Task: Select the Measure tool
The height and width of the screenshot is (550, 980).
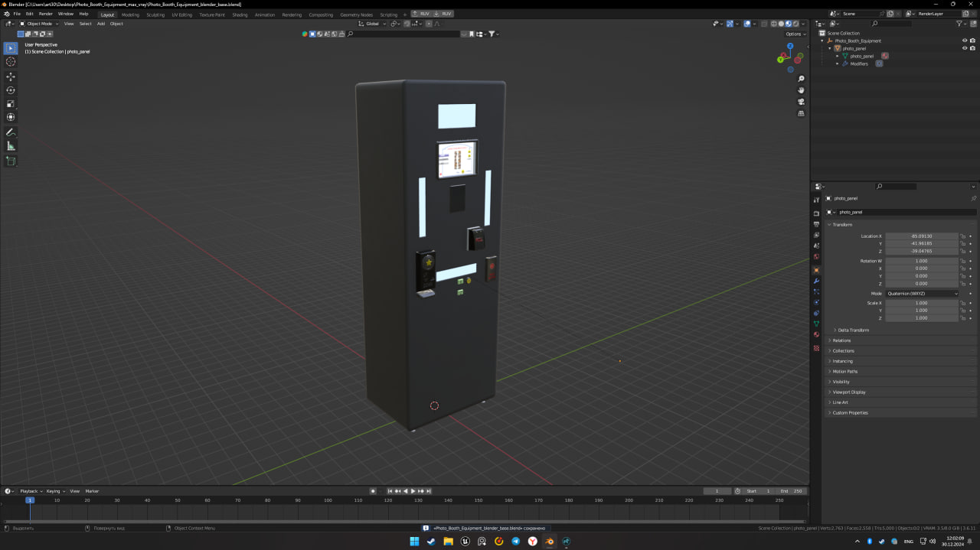Action: coord(11,145)
